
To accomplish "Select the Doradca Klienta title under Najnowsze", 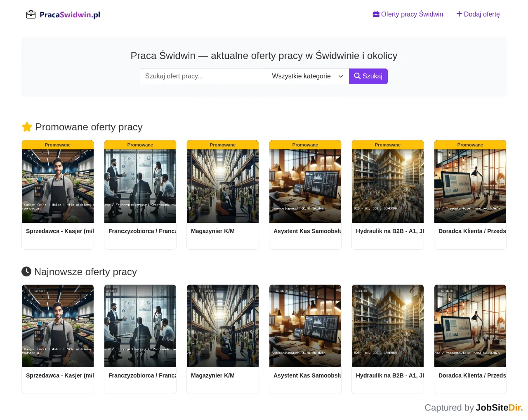I will (x=472, y=375).
